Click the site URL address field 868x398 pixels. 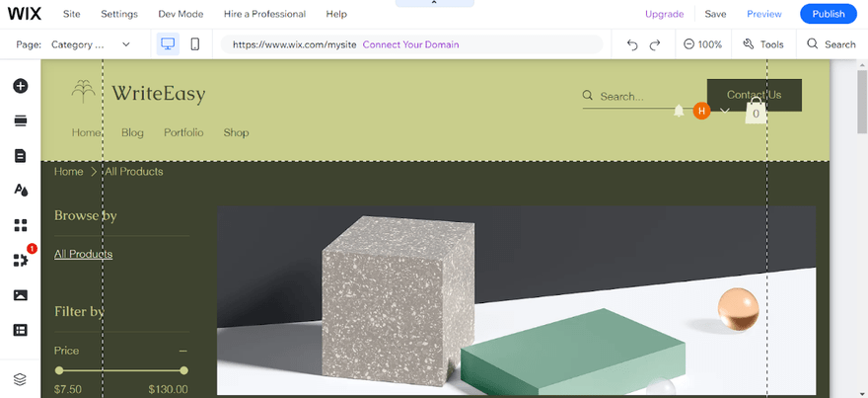[411, 44]
